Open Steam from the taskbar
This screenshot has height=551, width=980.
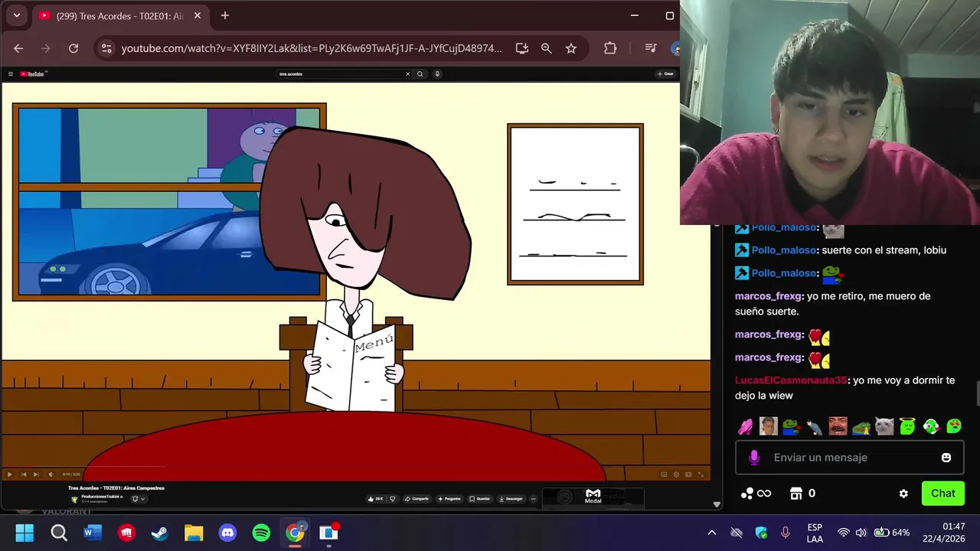(160, 533)
